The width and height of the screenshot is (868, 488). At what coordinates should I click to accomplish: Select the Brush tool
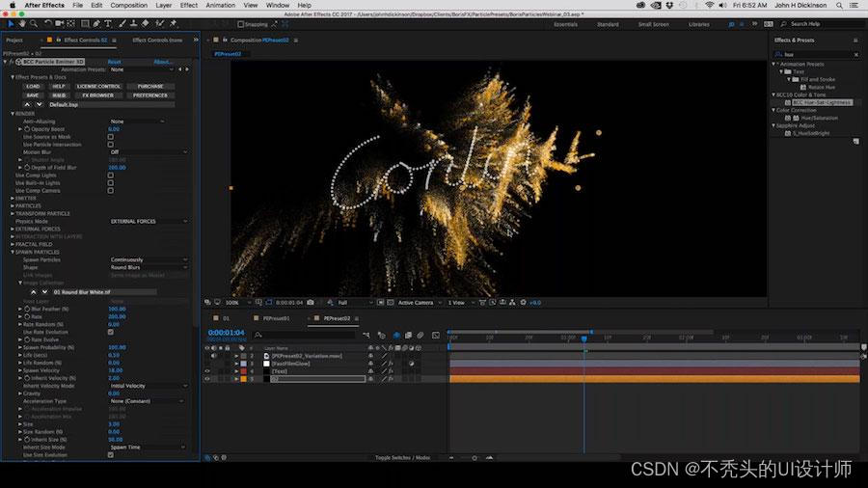(122, 24)
